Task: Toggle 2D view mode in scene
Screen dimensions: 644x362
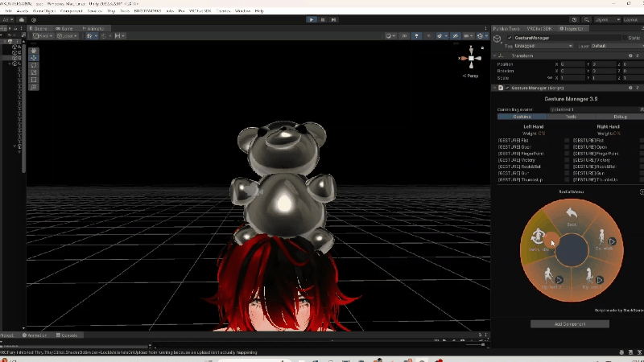Action: pyautogui.click(x=402, y=36)
